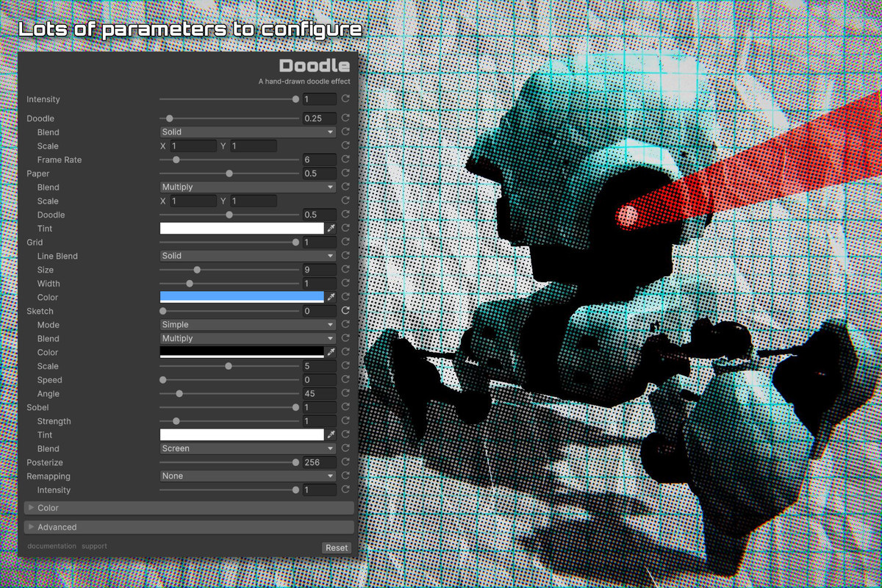Reset Intensity using its circular arrow icon

point(345,98)
